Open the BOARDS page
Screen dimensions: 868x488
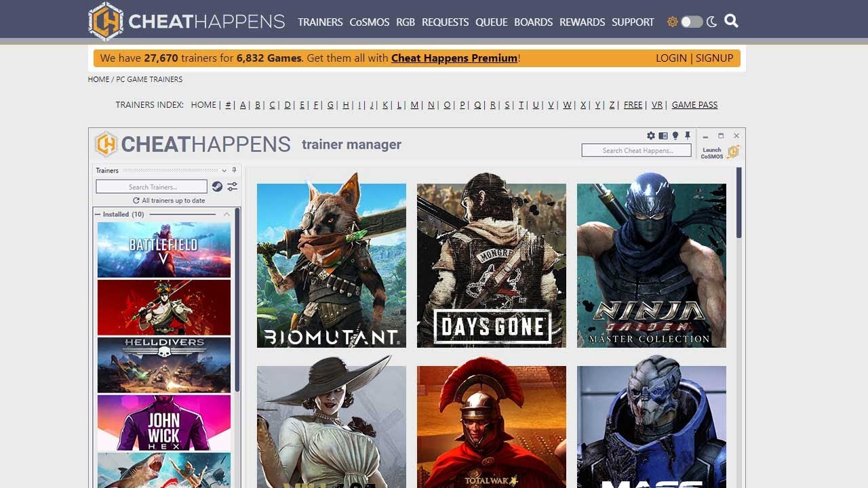534,22
